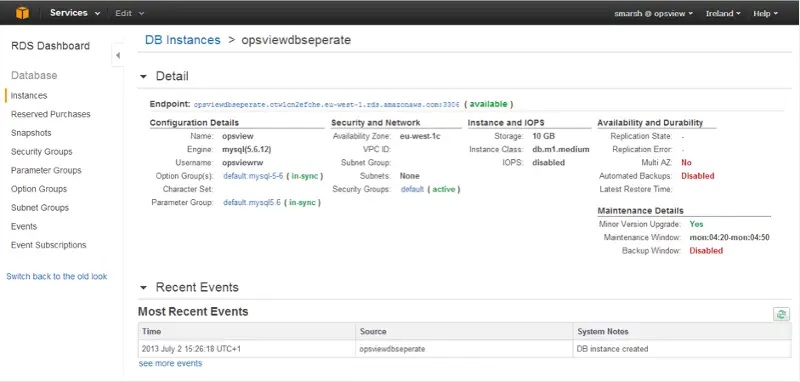The width and height of the screenshot is (800, 382).
Task: Click the Multi AZ No value
Action: click(686, 163)
